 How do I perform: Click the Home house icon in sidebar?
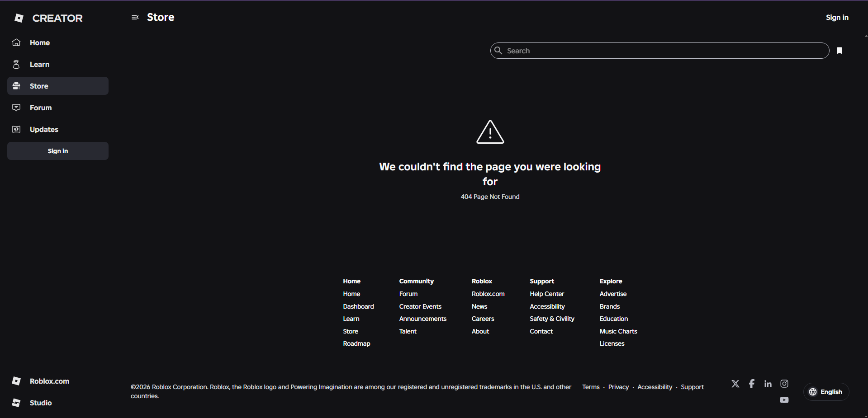coord(16,42)
